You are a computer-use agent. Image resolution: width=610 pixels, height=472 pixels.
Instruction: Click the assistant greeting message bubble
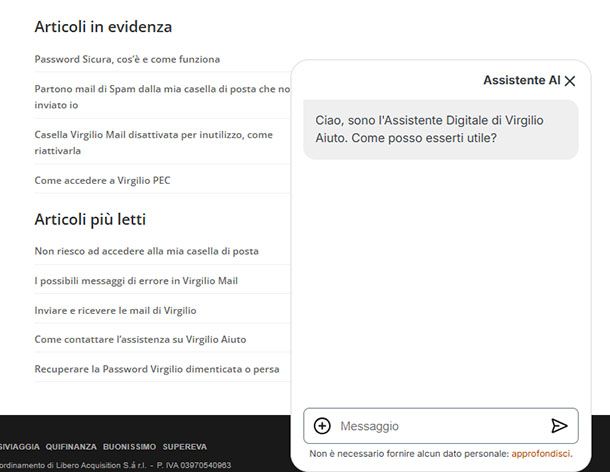[x=441, y=129]
